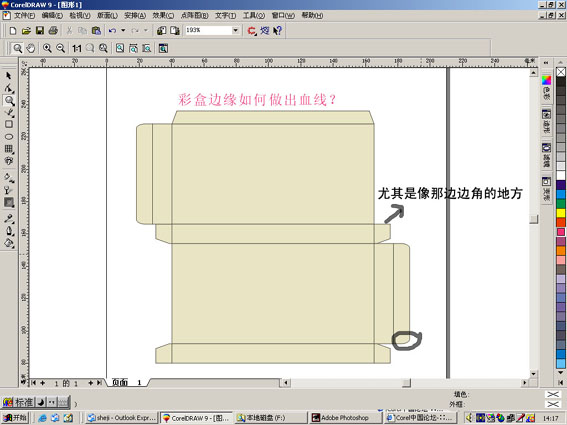Select the no-fill X swatch atop palette
Screen dimensions: 567x425
pyautogui.click(x=561, y=72)
